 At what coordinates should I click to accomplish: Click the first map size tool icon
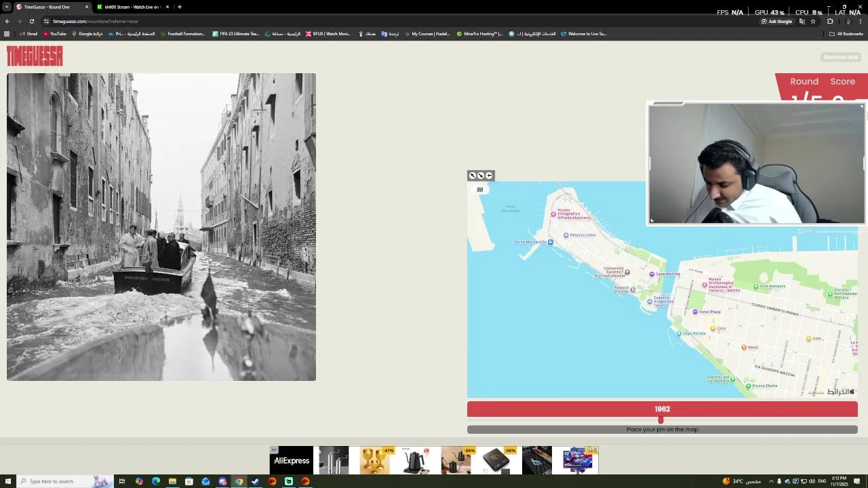click(x=473, y=176)
